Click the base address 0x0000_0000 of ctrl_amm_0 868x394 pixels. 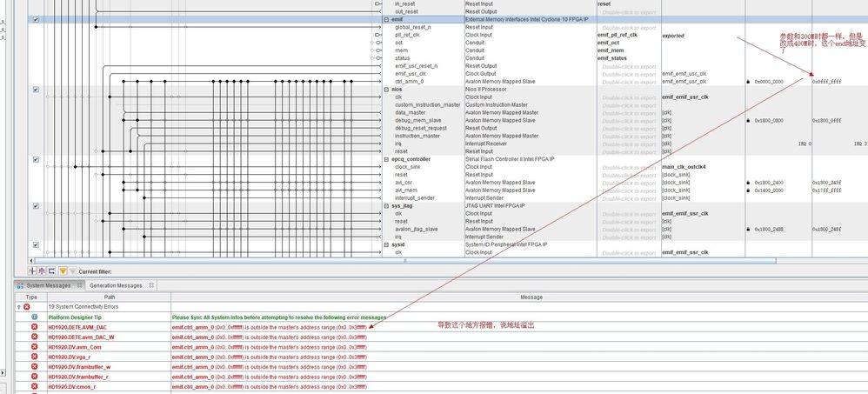pos(769,82)
